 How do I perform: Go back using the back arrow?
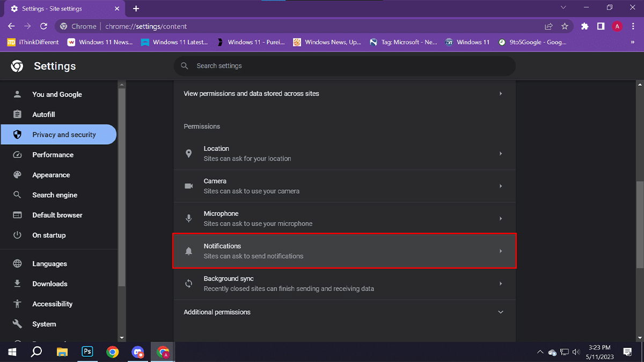[x=11, y=26]
